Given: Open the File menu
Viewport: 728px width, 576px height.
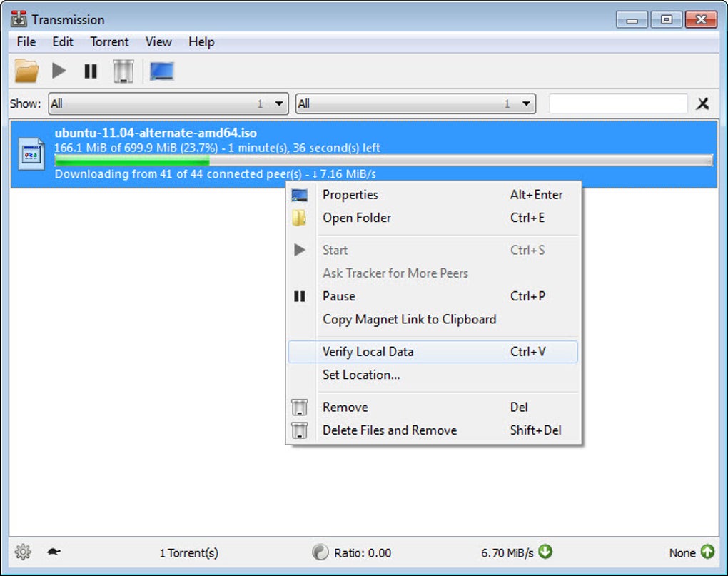Looking at the screenshot, I should click(26, 42).
